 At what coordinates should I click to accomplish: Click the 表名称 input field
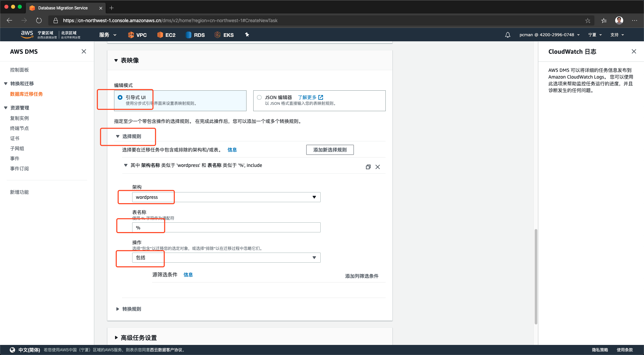coord(226,227)
